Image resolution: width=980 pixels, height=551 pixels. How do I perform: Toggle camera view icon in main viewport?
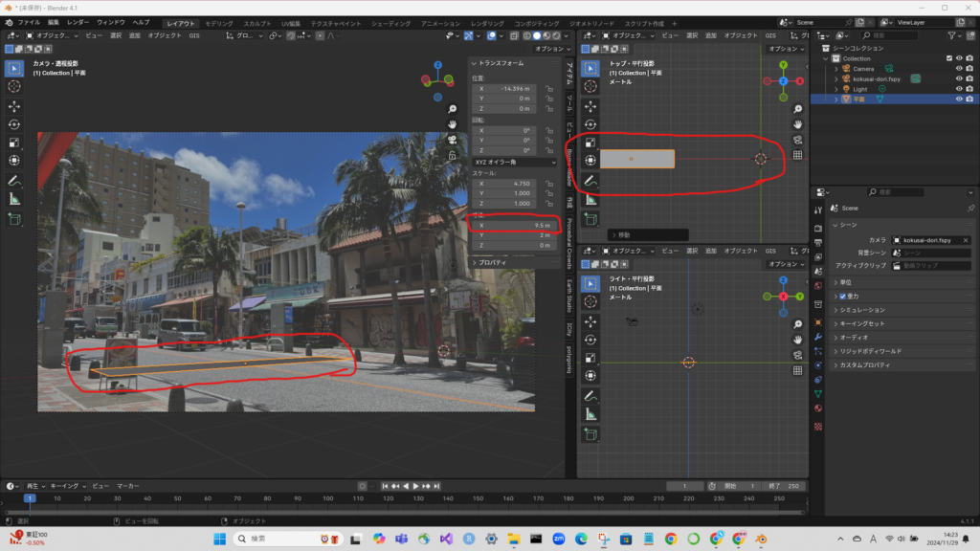click(x=453, y=140)
